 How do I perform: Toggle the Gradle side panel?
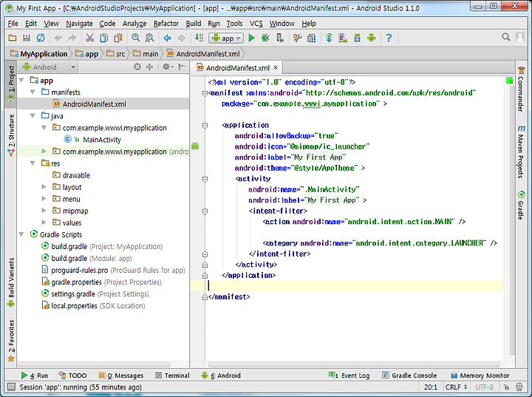(521, 205)
